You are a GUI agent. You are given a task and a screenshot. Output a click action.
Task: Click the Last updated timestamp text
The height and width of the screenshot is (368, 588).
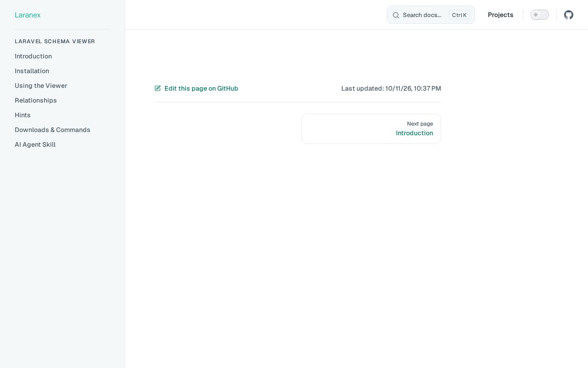tap(391, 88)
